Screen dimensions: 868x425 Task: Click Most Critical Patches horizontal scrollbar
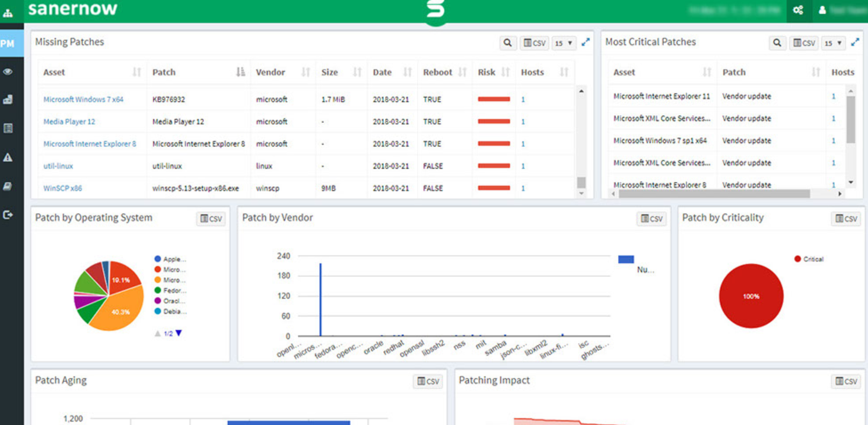(714, 194)
